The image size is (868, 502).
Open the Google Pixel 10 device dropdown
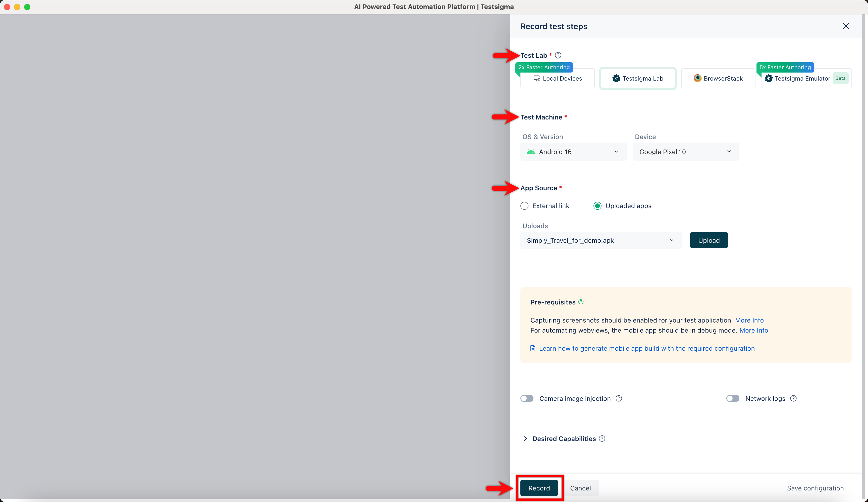click(x=685, y=152)
